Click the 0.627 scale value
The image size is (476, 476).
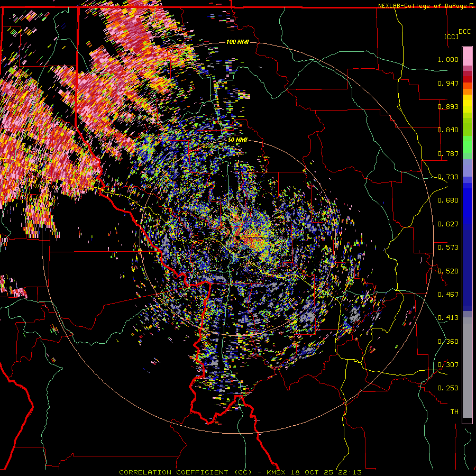pyautogui.click(x=448, y=224)
